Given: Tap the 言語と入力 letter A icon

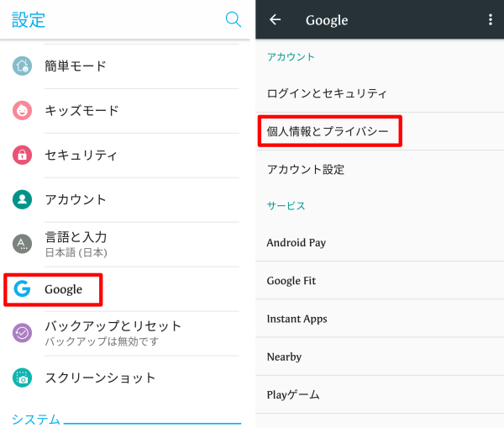Looking at the screenshot, I should [22, 244].
